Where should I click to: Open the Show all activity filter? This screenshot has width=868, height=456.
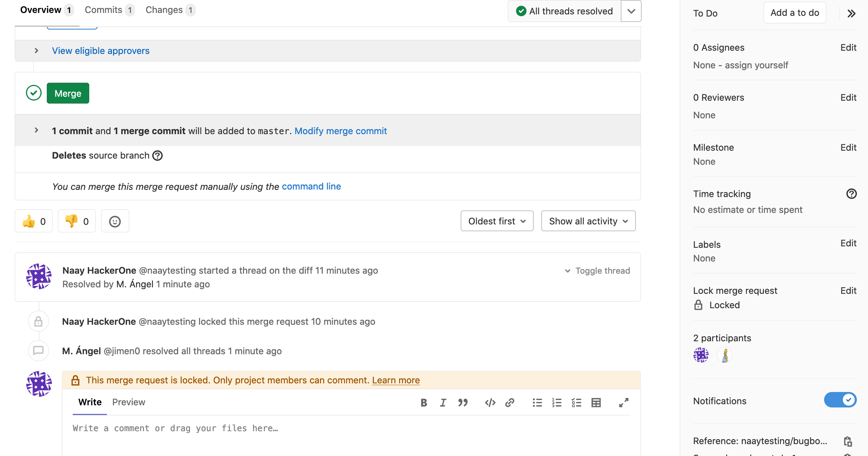coord(588,221)
